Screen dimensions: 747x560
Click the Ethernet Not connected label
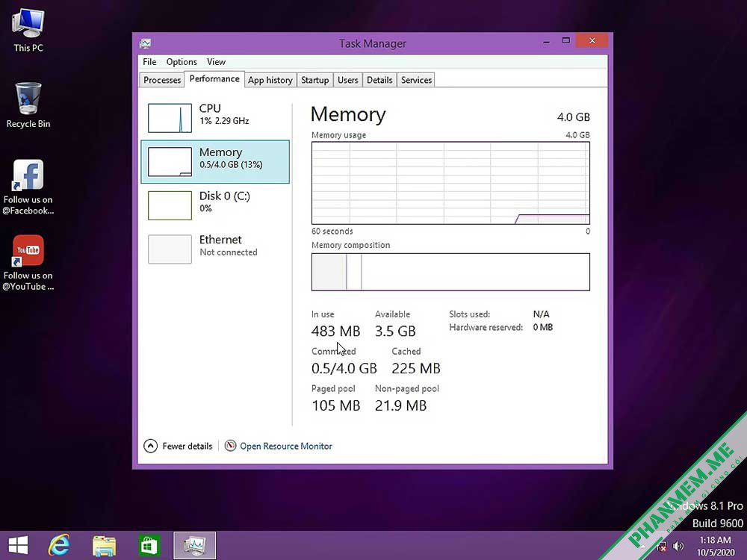(228, 245)
